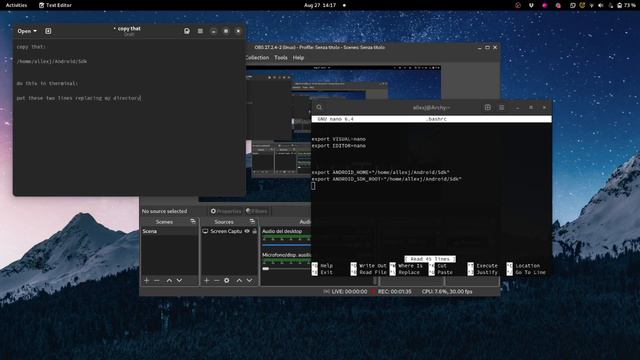Click the Where Is shortcut label in nano
Viewport: 640px width, 360px height.
410,266
